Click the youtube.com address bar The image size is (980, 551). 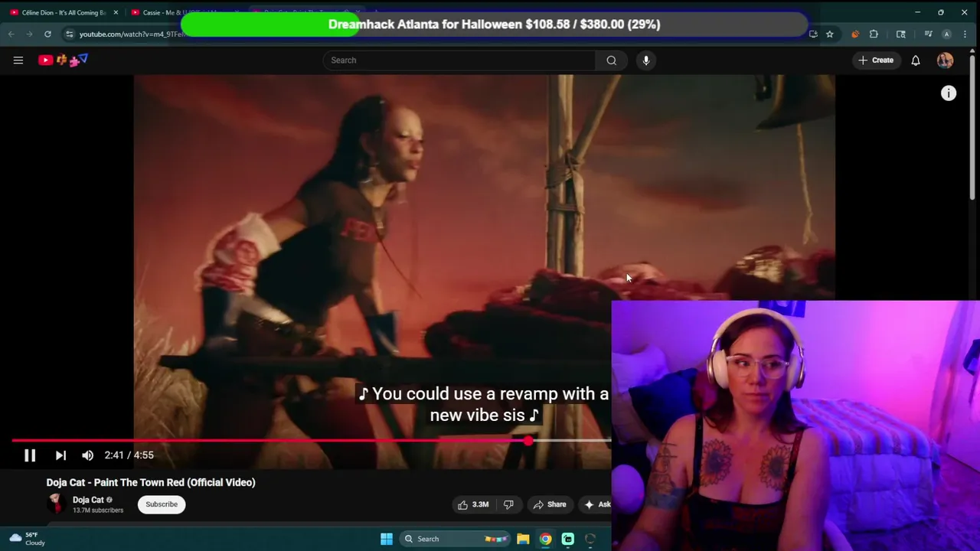[x=130, y=34]
